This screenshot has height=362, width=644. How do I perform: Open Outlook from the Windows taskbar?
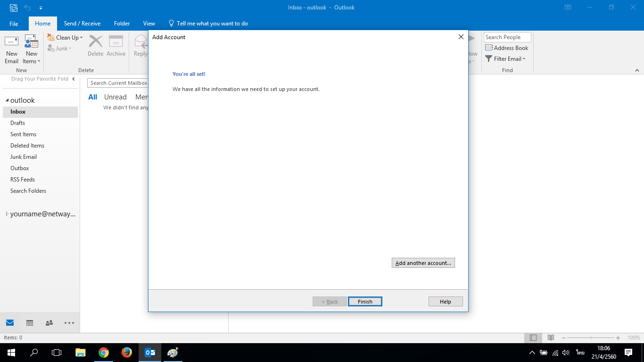[150, 353]
